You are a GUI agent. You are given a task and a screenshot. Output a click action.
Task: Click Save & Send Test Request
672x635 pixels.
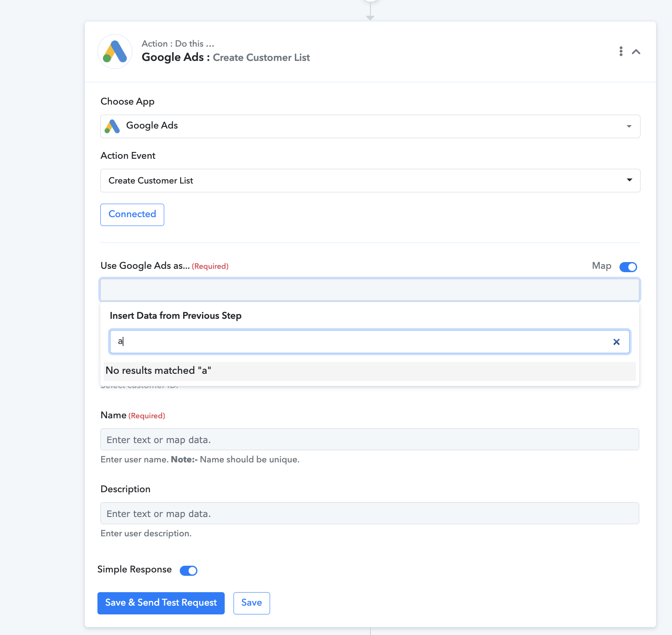click(x=161, y=603)
